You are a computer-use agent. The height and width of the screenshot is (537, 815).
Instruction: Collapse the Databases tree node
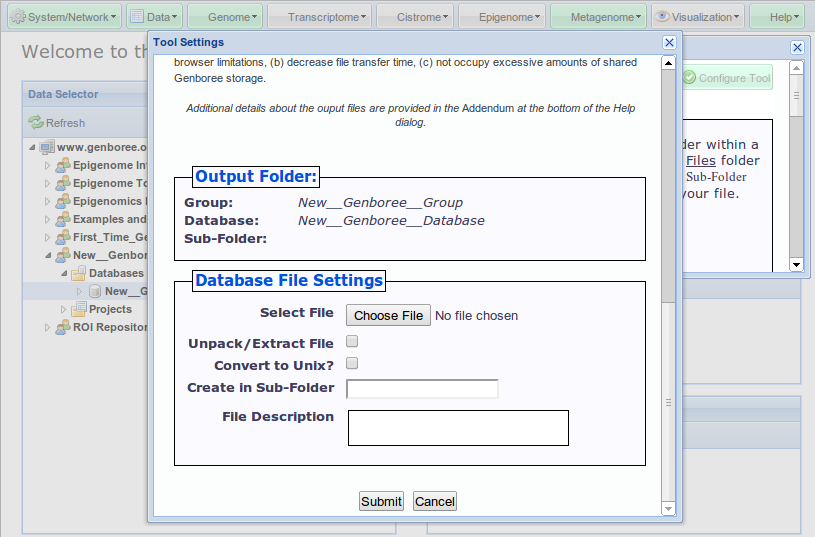[63, 273]
